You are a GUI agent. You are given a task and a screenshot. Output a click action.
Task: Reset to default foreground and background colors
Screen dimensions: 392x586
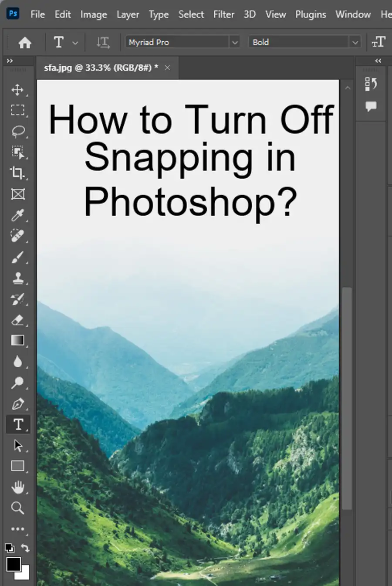pyautogui.click(x=9, y=548)
